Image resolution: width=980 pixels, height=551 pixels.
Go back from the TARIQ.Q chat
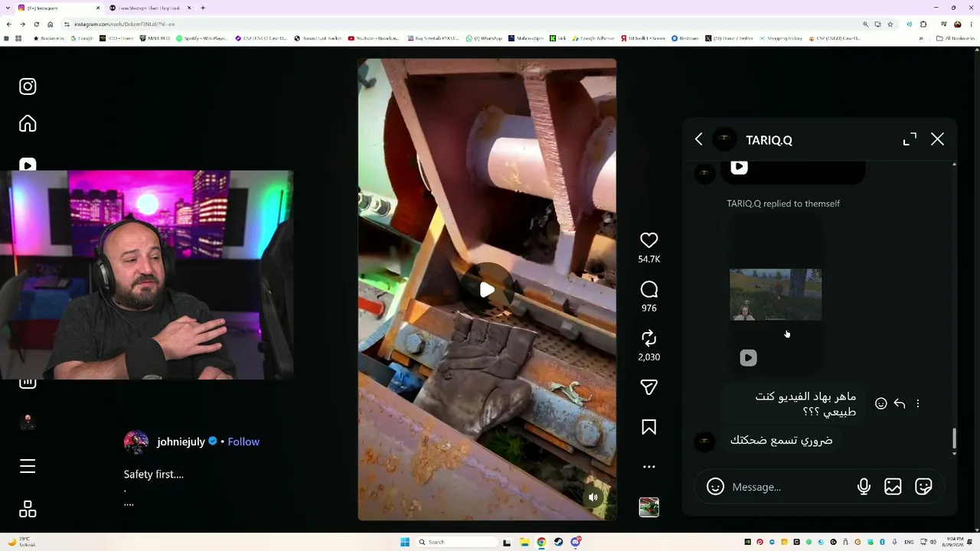click(x=698, y=139)
